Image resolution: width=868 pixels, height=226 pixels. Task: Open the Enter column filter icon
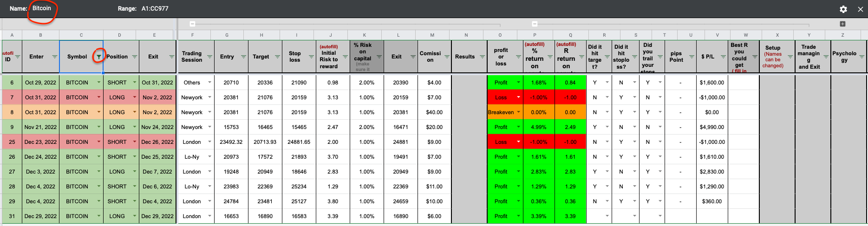point(54,57)
